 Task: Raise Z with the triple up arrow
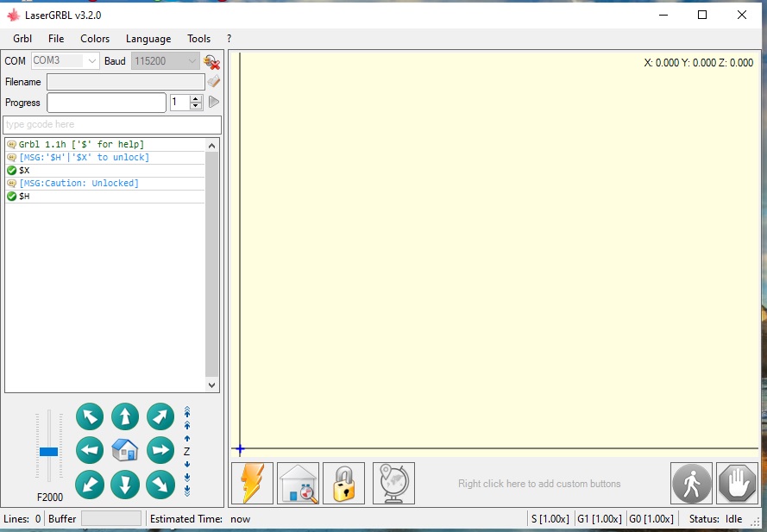click(187, 411)
